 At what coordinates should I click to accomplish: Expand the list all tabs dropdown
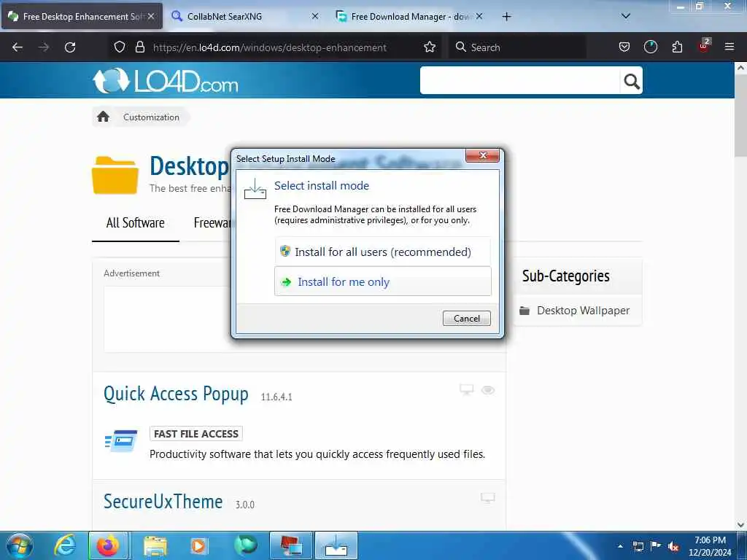[x=626, y=16]
